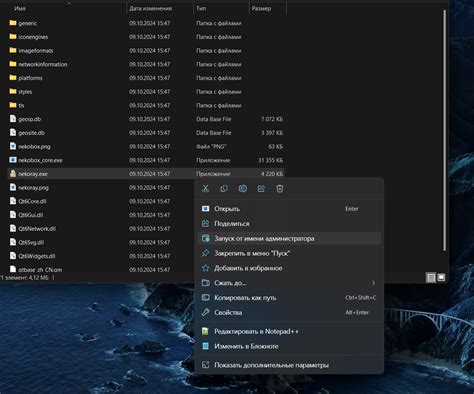Click the Qt6Network.dll file icon
Image resolution: width=474 pixels, height=394 pixels.
[x=13, y=228]
